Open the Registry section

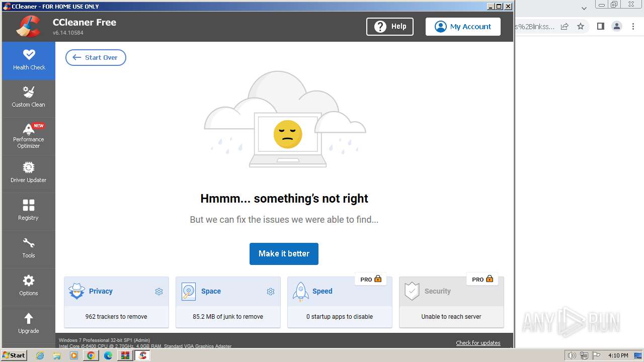(29, 212)
